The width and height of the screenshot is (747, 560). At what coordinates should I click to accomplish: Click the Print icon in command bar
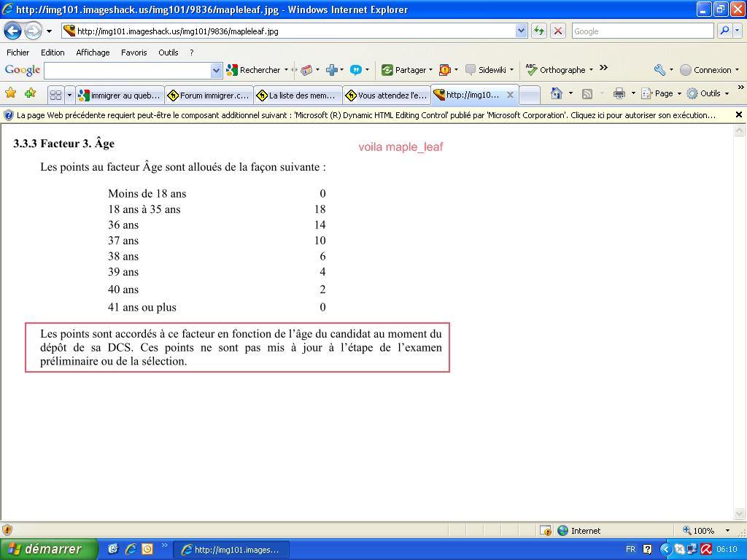click(x=619, y=93)
